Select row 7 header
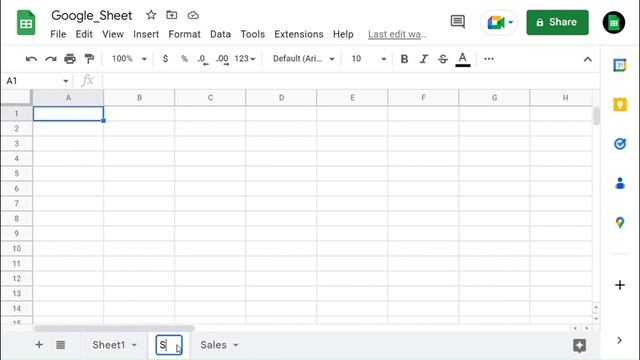 [16, 203]
